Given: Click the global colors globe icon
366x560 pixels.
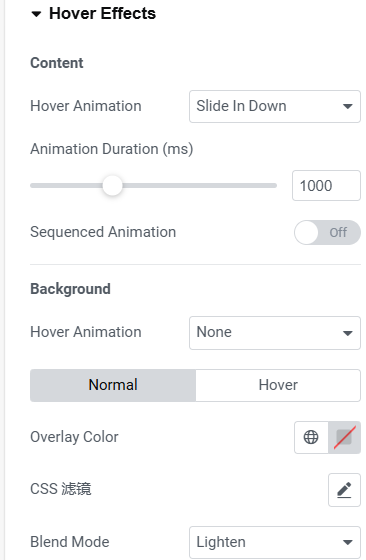Looking at the screenshot, I should pos(311,437).
